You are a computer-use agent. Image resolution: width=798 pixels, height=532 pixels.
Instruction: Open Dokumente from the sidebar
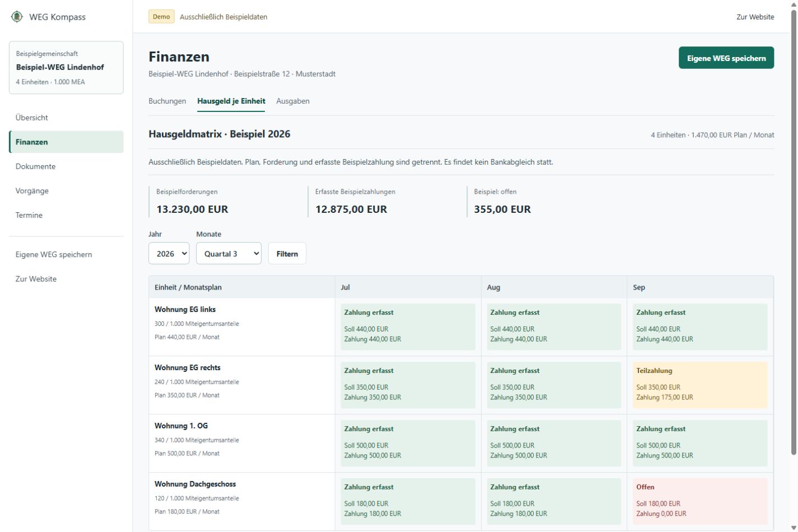pyautogui.click(x=66, y=166)
